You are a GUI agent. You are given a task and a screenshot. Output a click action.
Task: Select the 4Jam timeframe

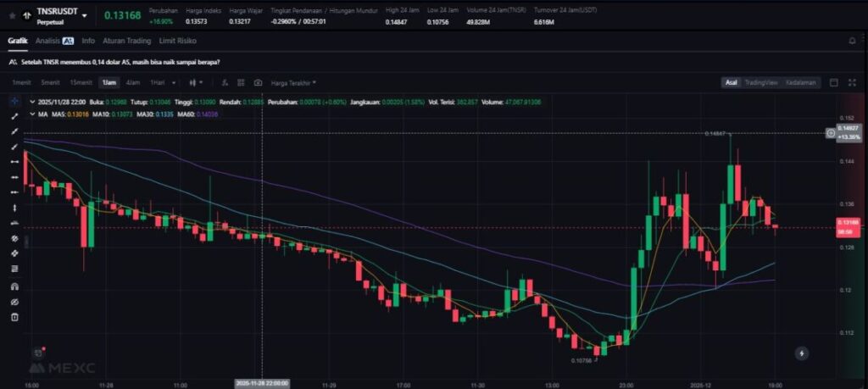pos(133,83)
